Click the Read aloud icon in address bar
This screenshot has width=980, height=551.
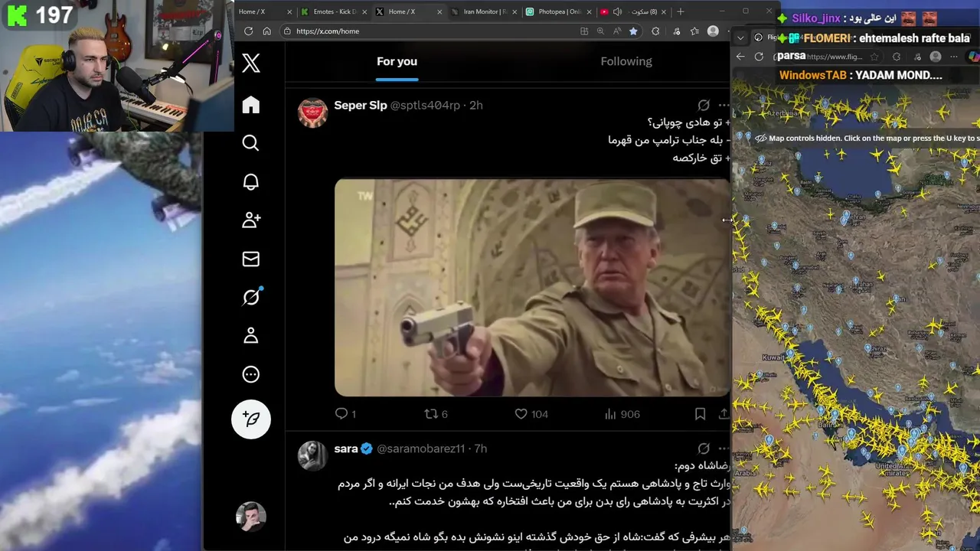point(617,31)
